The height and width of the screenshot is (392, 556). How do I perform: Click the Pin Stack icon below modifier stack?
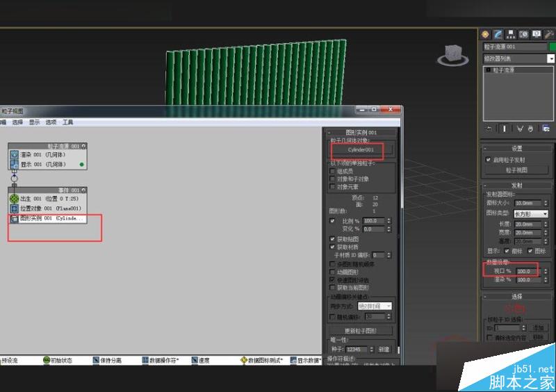[x=489, y=129]
